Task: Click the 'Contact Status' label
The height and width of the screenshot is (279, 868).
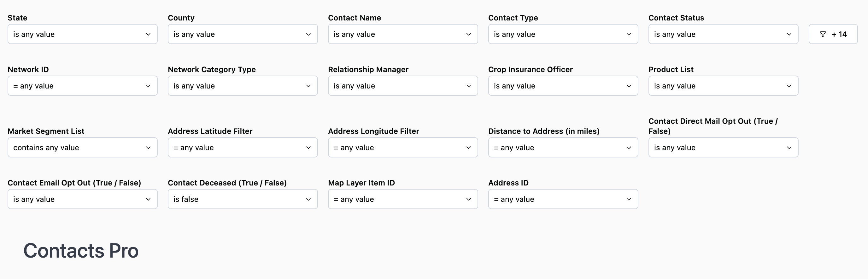Action: click(x=676, y=18)
